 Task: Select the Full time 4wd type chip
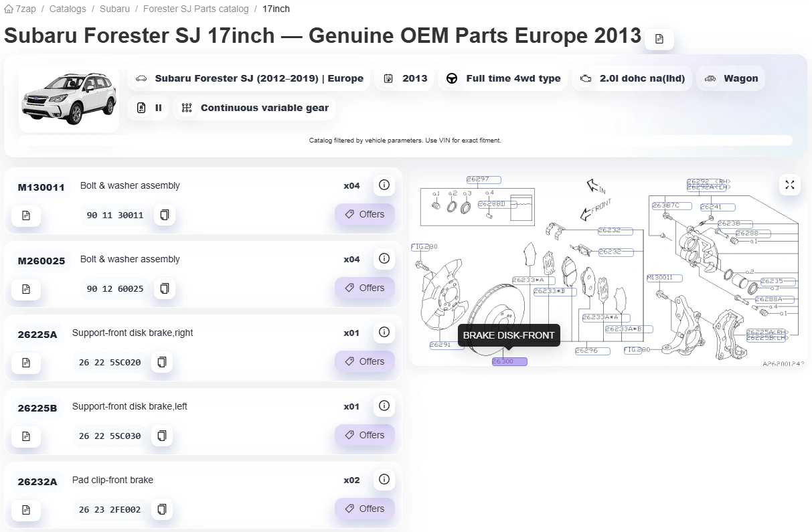(503, 78)
